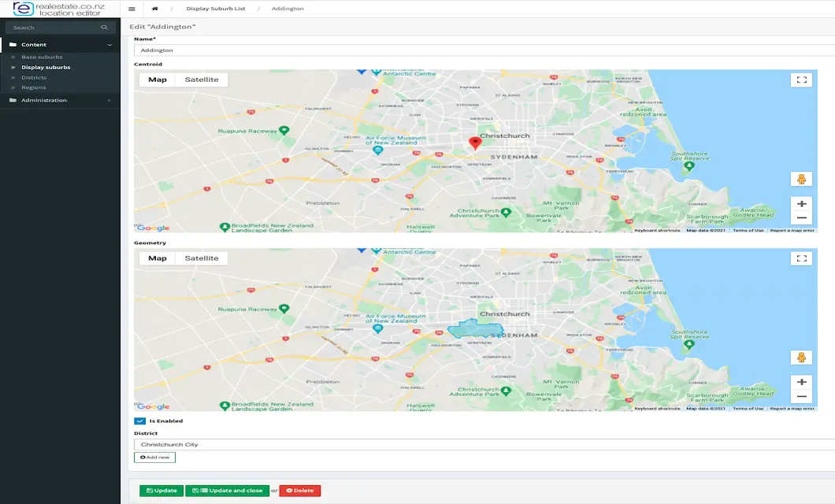The height and width of the screenshot is (504, 835).
Task: Select Street View pegman on Geometry map
Action: pos(801,358)
